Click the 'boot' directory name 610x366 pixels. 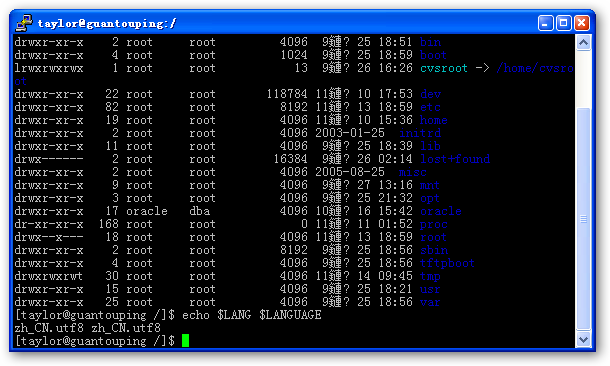pos(433,55)
